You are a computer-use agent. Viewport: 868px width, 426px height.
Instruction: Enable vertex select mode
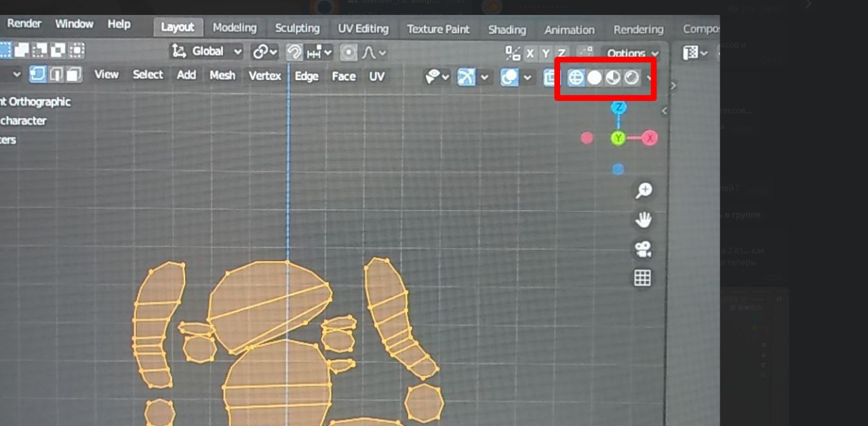click(x=38, y=74)
